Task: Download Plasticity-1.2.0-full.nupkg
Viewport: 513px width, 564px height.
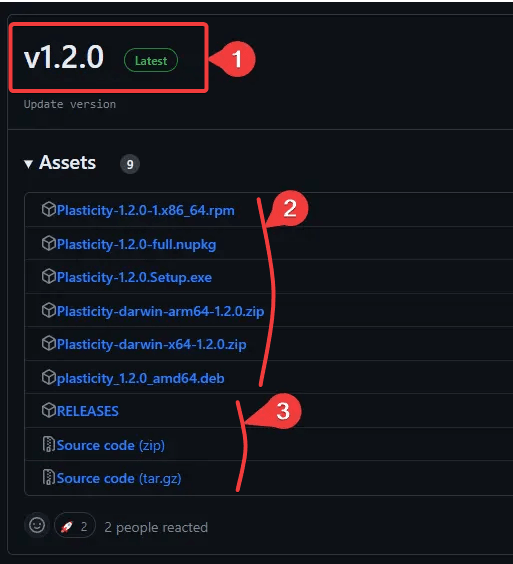Action: point(136,245)
